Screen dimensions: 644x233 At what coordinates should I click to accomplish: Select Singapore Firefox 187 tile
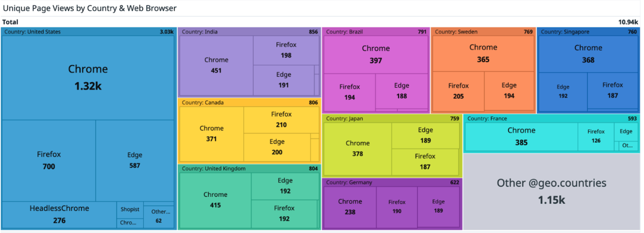coord(613,90)
